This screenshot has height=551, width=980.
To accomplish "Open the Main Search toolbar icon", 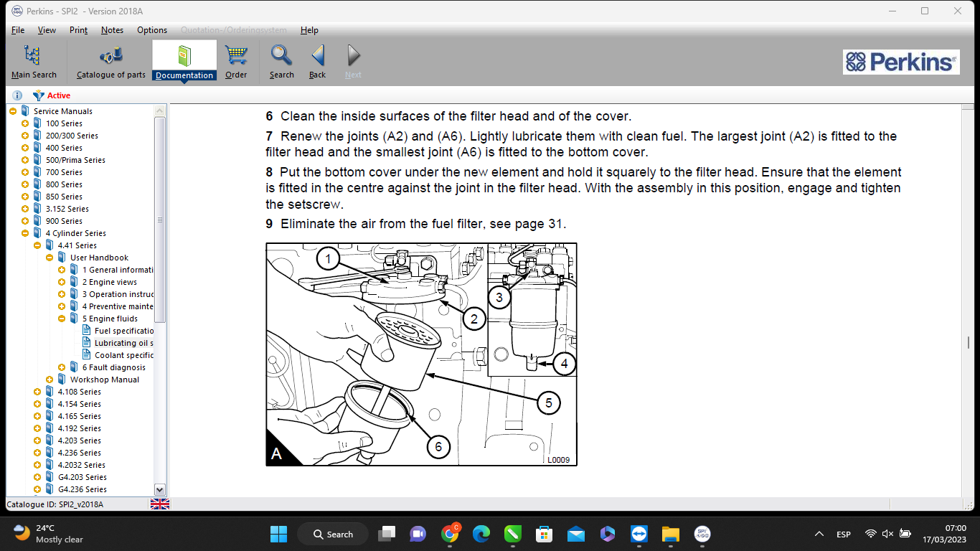I will pos(33,60).
